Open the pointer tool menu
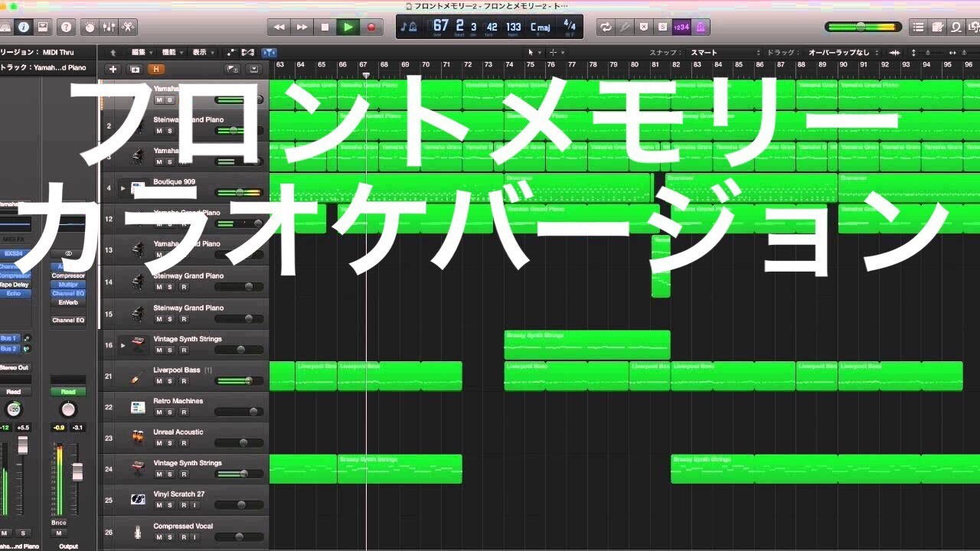The height and width of the screenshot is (551, 980). click(533, 52)
